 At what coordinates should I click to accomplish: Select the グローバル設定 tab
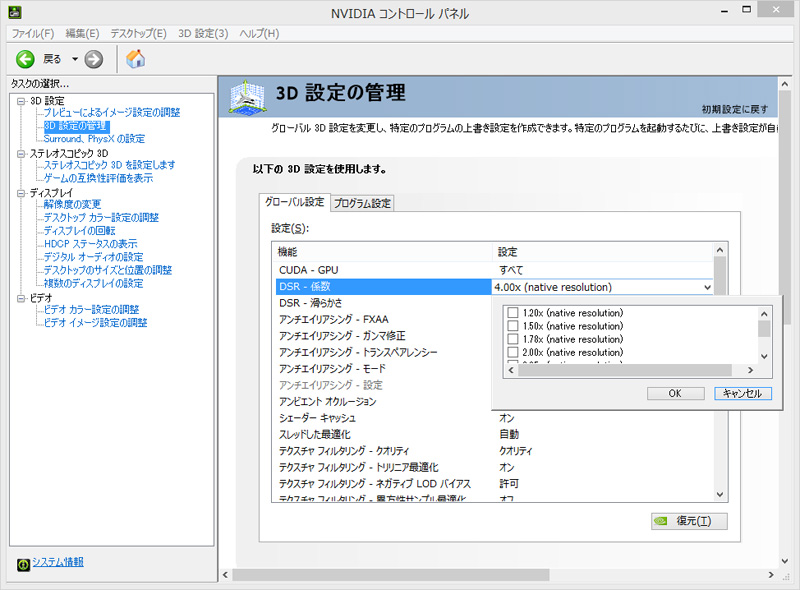294,202
